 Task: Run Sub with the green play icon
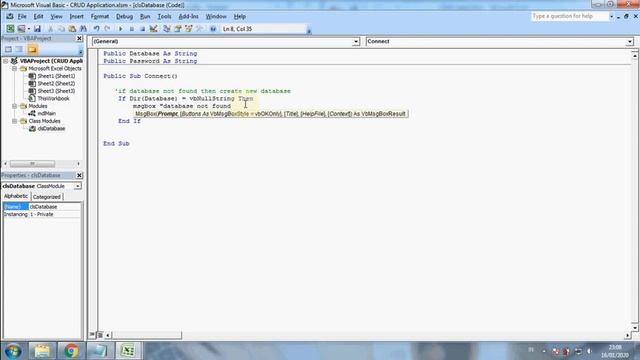tap(120, 29)
